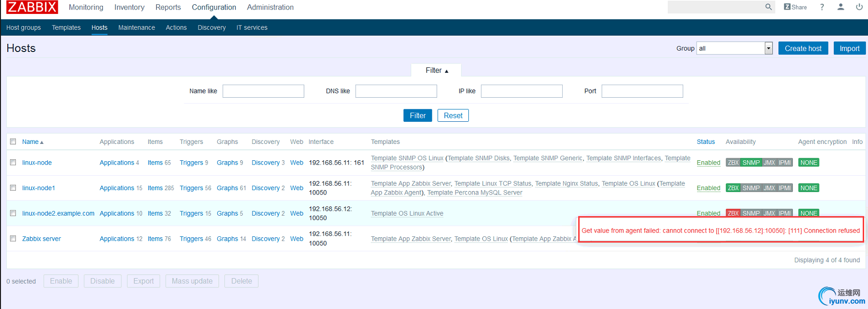The image size is (868, 309).
Task: Click the Zabbix logo
Action: [x=32, y=7]
